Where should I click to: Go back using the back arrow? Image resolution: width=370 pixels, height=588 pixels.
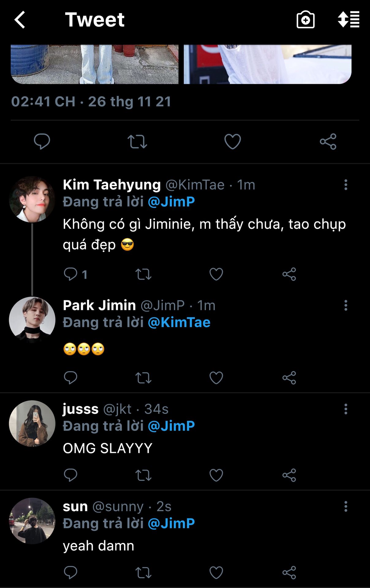(x=20, y=20)
